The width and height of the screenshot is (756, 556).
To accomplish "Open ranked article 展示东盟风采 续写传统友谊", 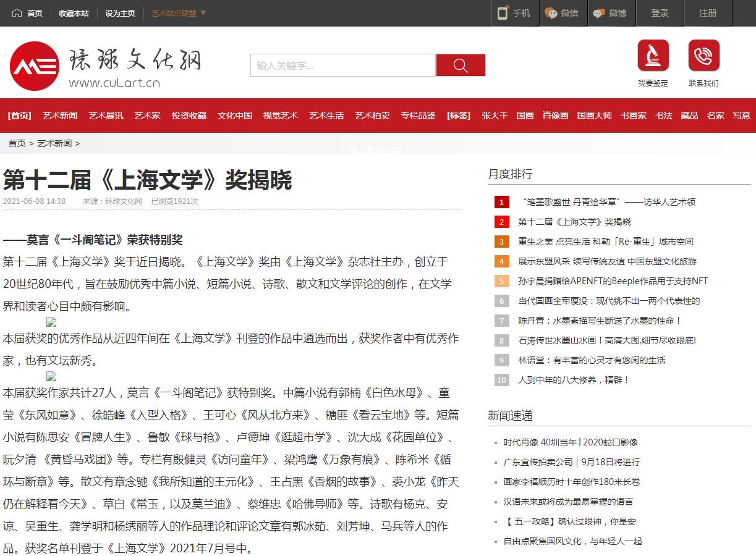I will tap(607, 261).
